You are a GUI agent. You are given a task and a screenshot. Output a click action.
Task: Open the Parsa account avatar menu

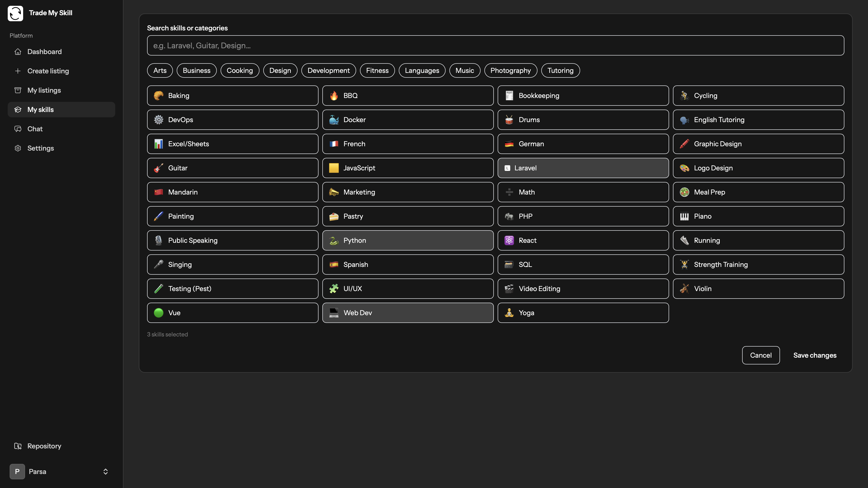pos(17,472)
